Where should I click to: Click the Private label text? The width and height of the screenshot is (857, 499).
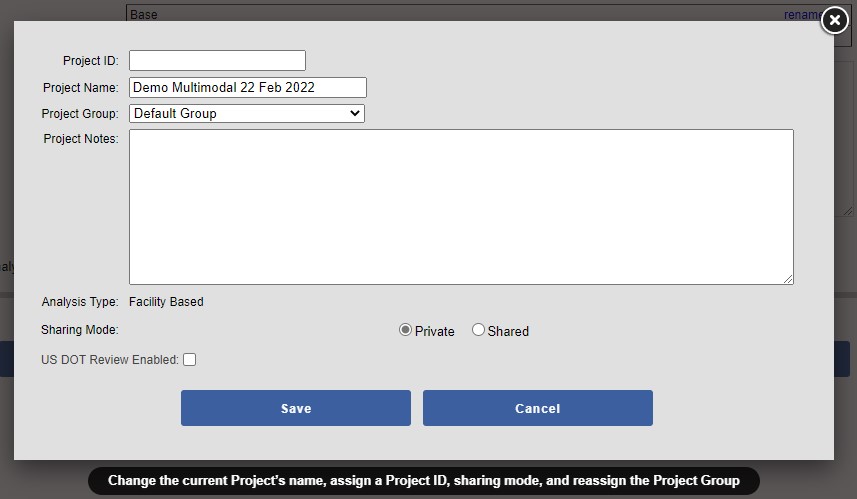pyautogui.click(x=435, y=331)
